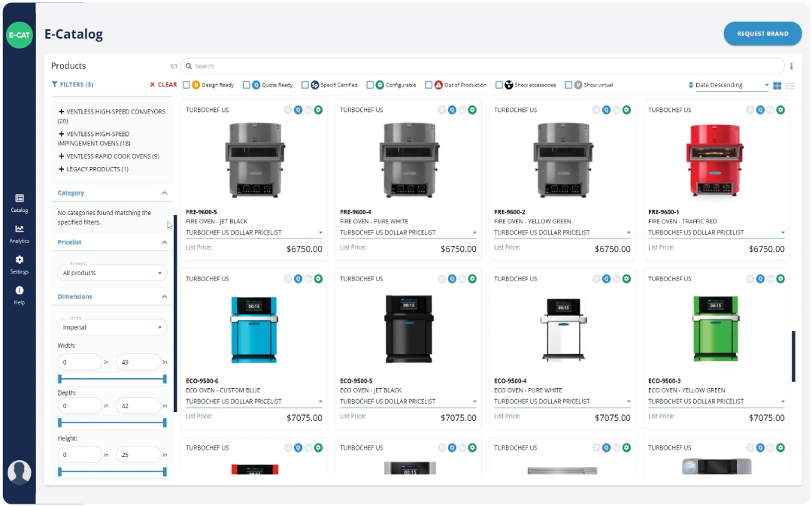Click the Depth range slider track

point(112,423)
